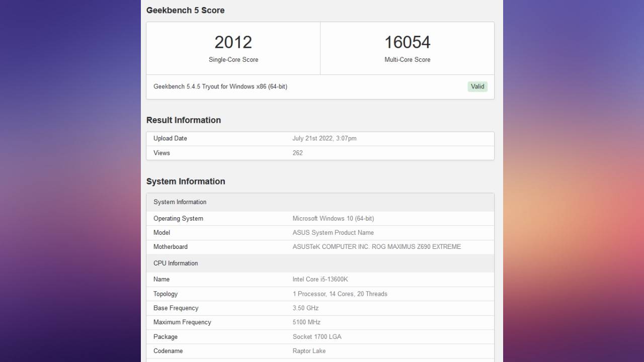644x362 pixels.
Task: Select 1 Processor, 14 Cores, 20 Threads
Action: [340, 294]
